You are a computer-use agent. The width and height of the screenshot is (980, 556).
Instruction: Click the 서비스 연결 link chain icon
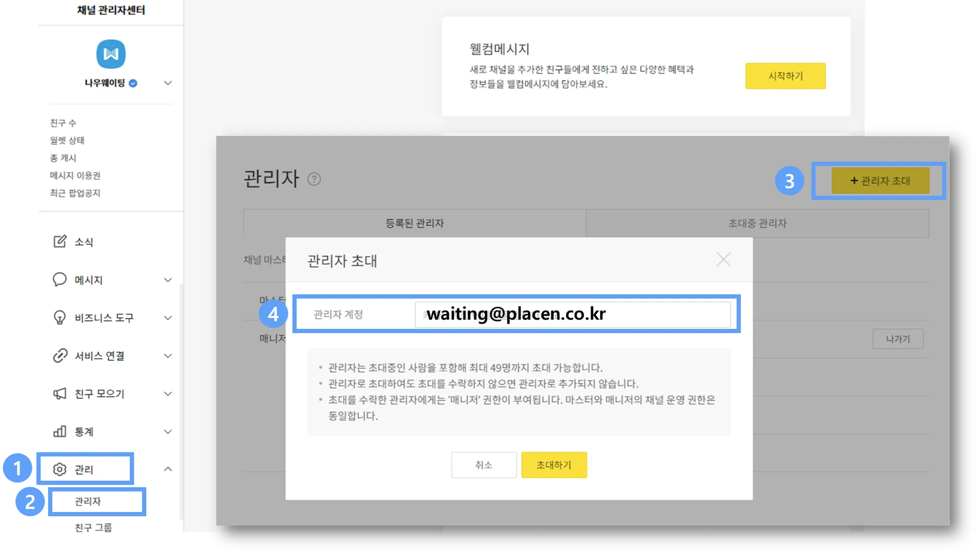point(60,356)
